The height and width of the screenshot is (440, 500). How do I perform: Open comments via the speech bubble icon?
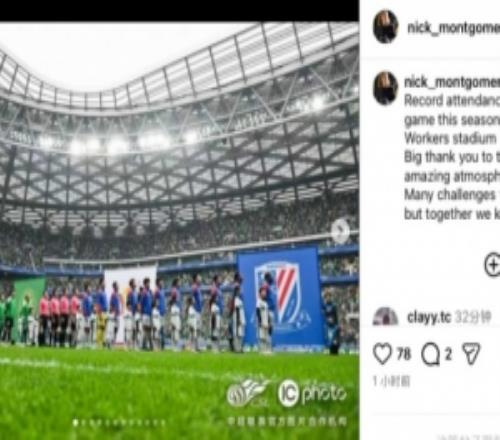430,354
